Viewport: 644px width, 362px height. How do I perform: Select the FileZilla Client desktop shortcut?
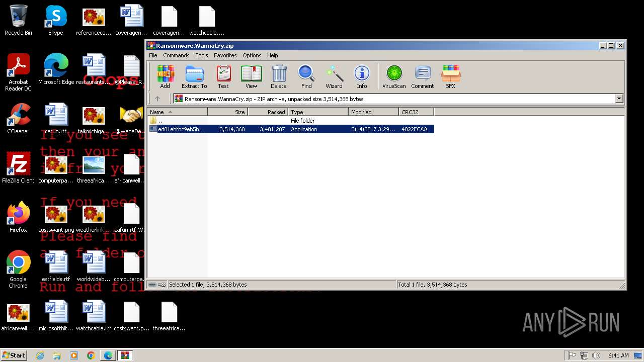pos(18,168)
